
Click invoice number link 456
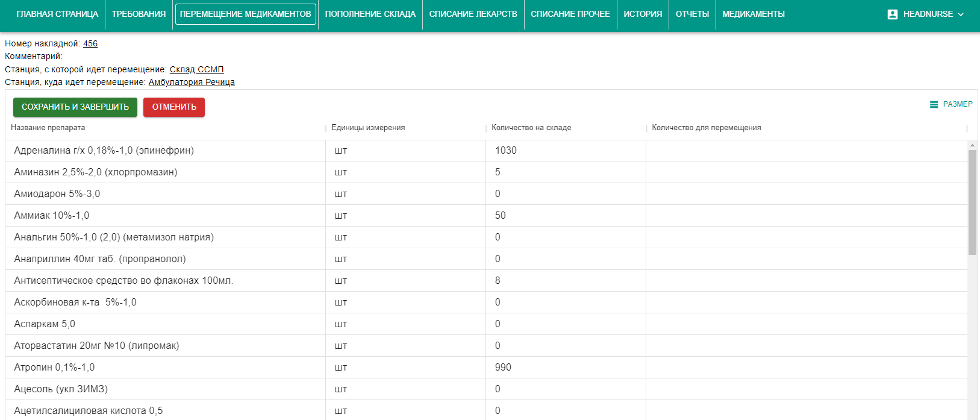pyautogui.click(x=90, y=43)
